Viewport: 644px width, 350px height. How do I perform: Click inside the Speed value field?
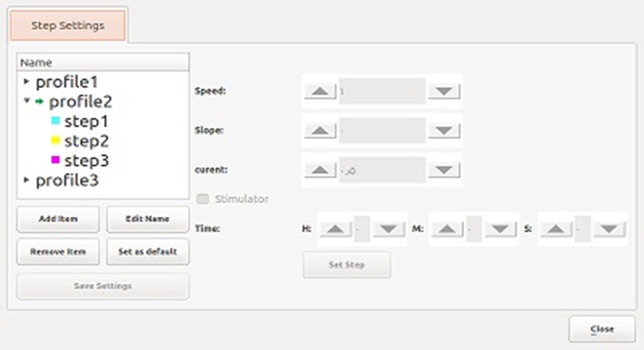point(382,92)
